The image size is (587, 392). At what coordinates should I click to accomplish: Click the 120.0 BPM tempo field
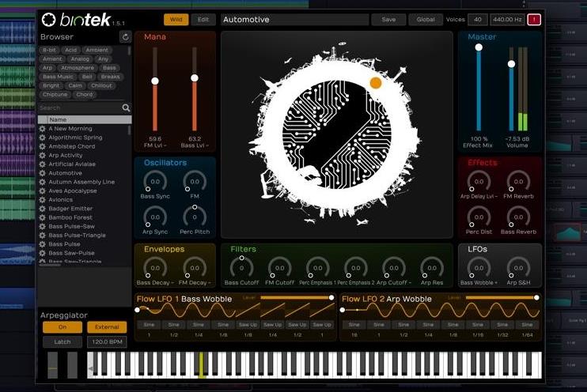point(107,342)
